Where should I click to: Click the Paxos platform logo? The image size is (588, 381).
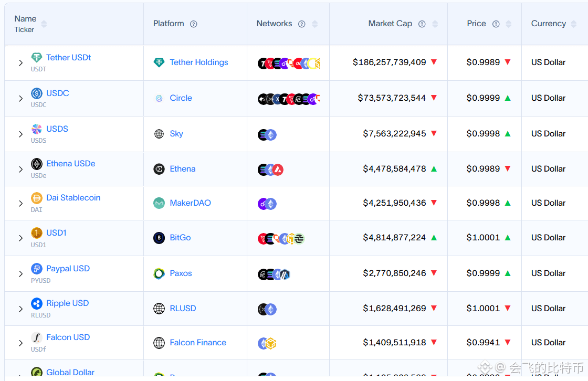point(159,274)
